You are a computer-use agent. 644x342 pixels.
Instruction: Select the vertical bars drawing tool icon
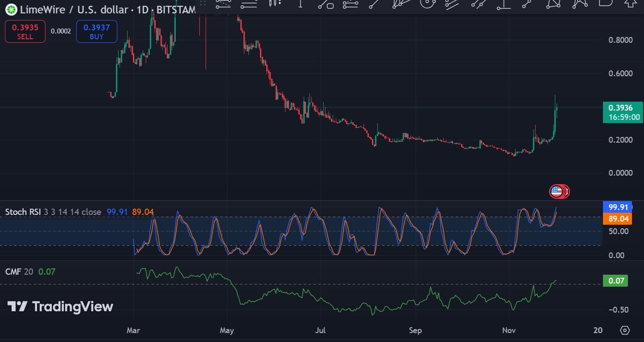tap(275, 4)
